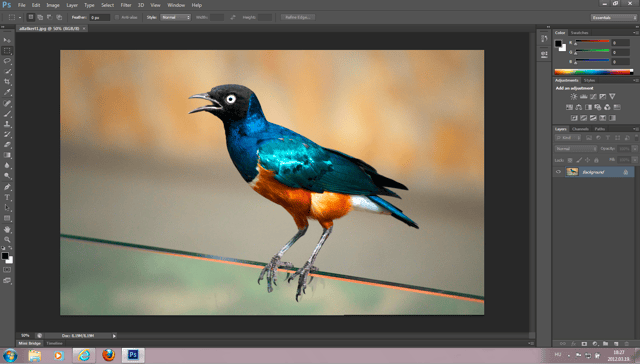The image size is (640, 364).
Task: Toggle Quick Mask mode in toolbox
Action: (7, 270)
